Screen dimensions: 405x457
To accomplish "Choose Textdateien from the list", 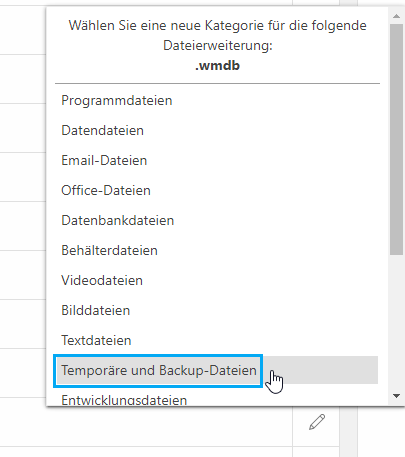I will (x=217, y=340).
